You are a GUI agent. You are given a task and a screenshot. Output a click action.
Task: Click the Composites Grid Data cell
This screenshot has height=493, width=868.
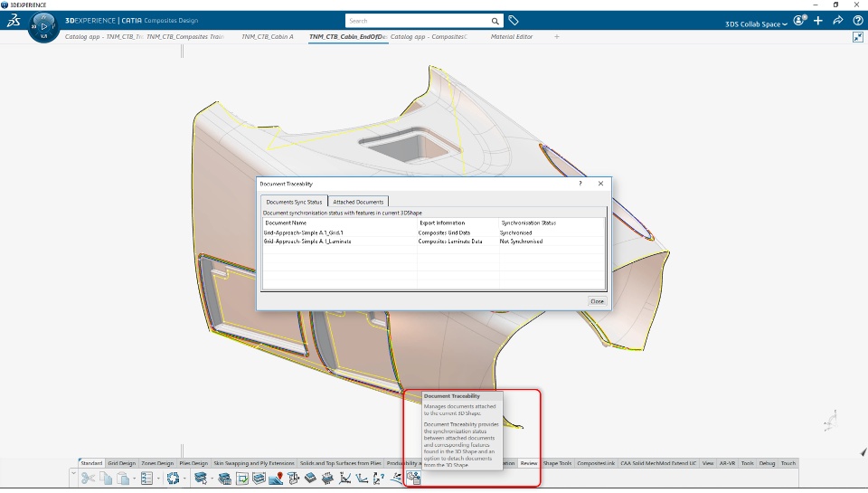(444, 232)
